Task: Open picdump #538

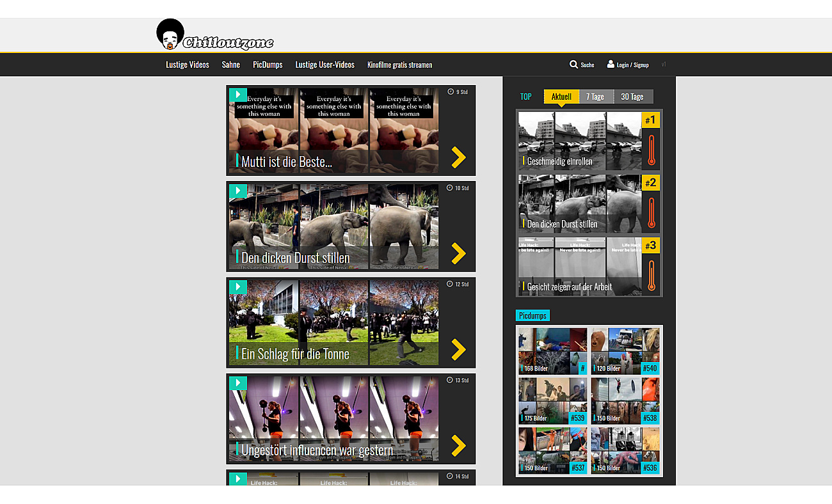Action: point(625,401)
